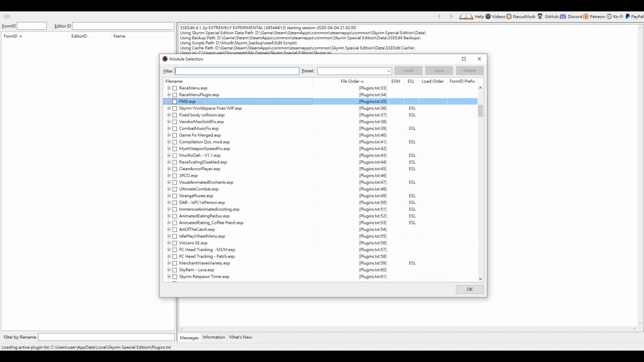The height and width of the screenshot is (362, 644).
Task: Switch to the Information tab
Action: [x=214, y=337]
